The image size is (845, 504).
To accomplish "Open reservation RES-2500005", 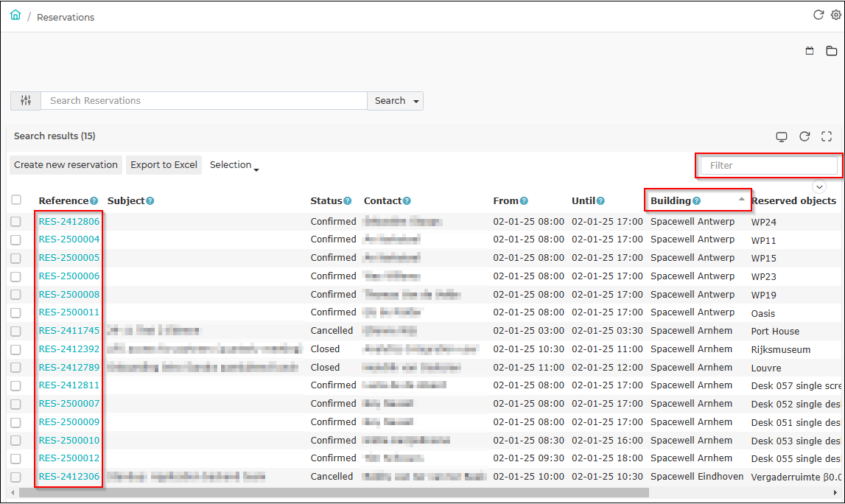I will pos(69,258).
